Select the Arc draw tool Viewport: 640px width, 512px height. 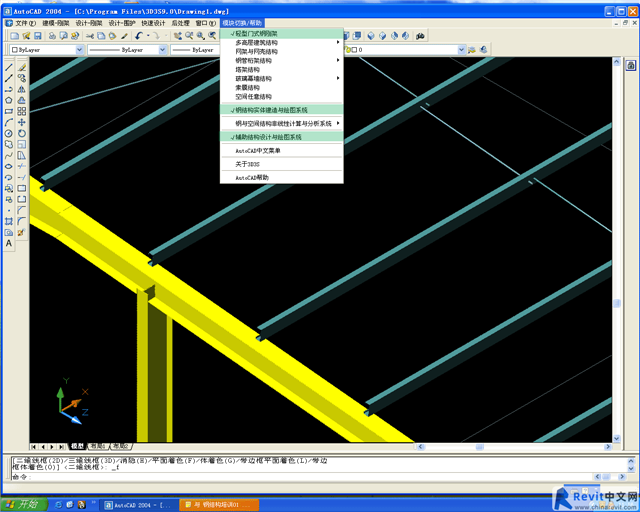pos(9,122)
